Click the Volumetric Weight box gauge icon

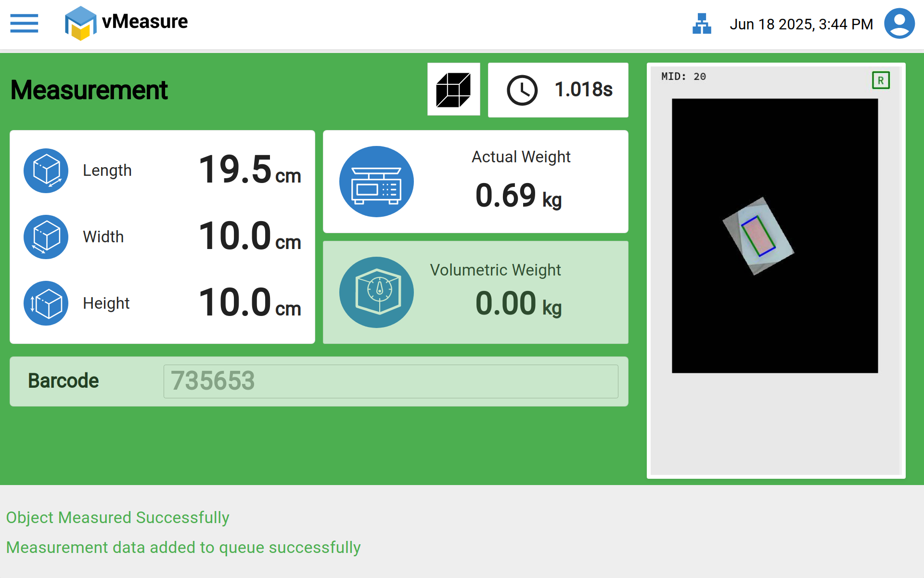pyautogui.click(x=376, y=292)
